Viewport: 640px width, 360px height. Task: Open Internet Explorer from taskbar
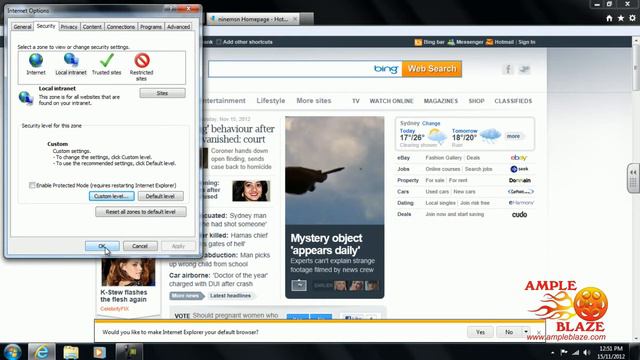[42, 352]
